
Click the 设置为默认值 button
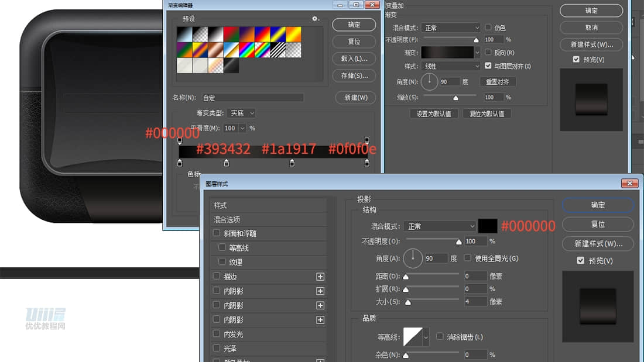(x=434, y=113)
